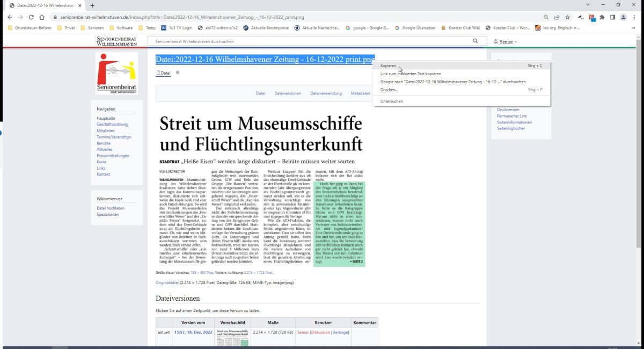Screen dimensions: 644x349
Task: Open a new browser tab
Action: pos(92,5)
